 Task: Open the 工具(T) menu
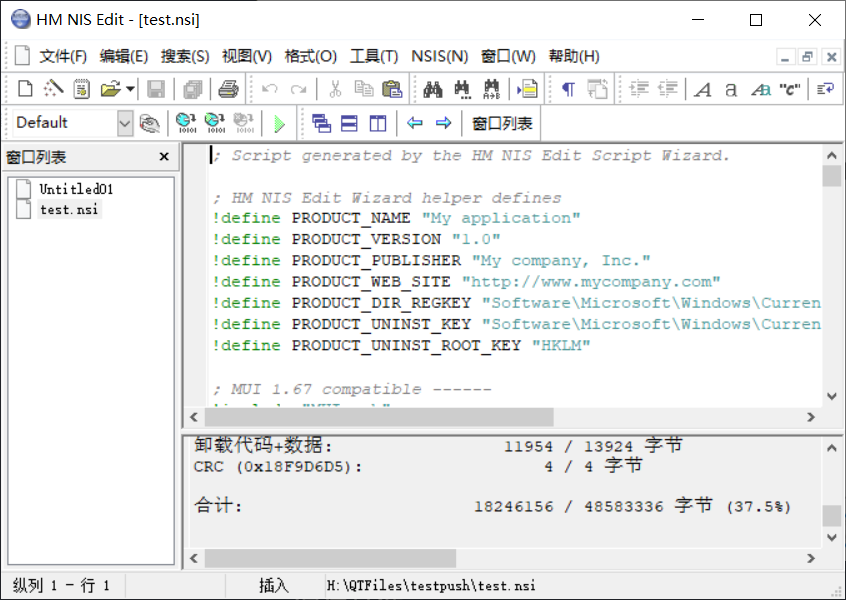374,56
